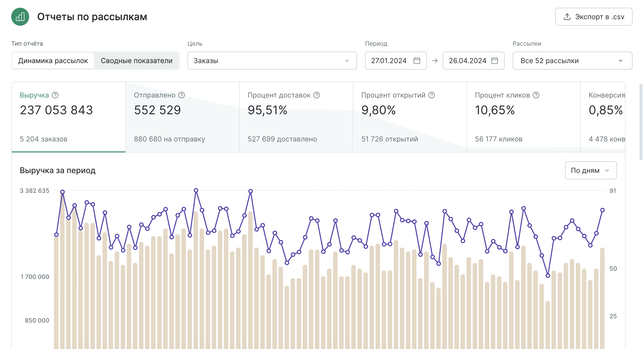This screenshot has width=644, height=349.
Task: Click the Выручка за период heading
Action: click(x=58, y=170)
